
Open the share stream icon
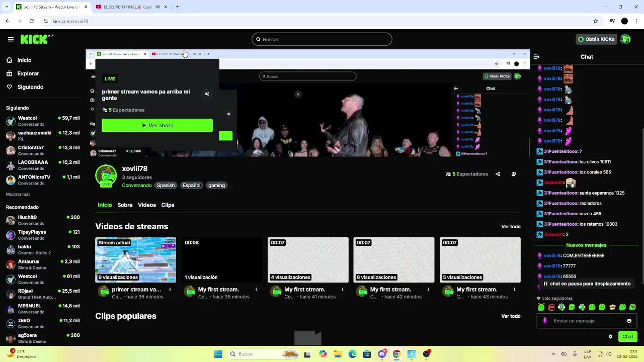[x=498, y=174]
